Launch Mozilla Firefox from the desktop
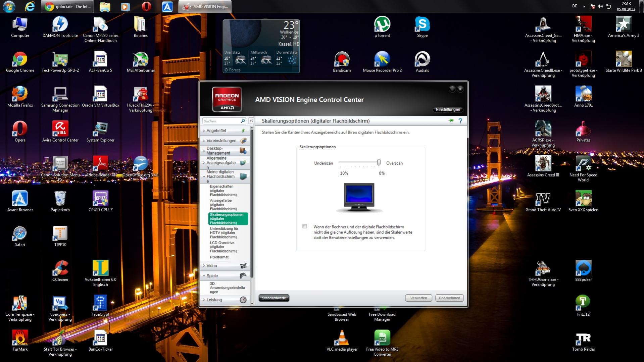 [x=20, y=97]
